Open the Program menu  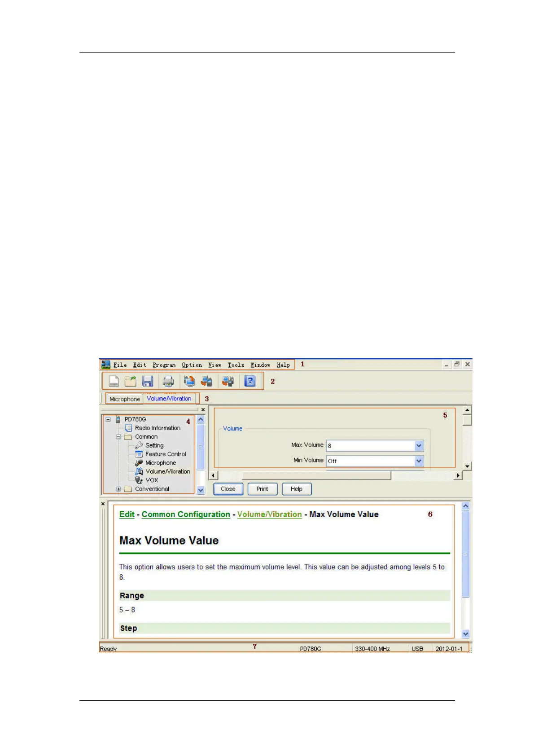click(164, 365)
